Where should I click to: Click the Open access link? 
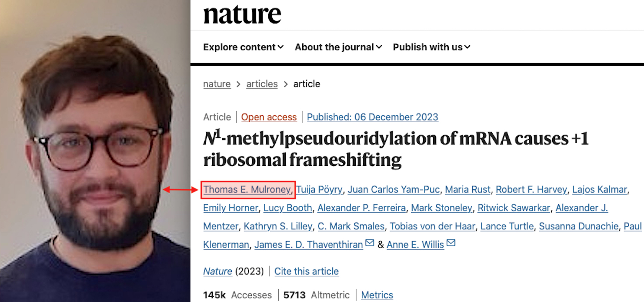coord(269,117)
